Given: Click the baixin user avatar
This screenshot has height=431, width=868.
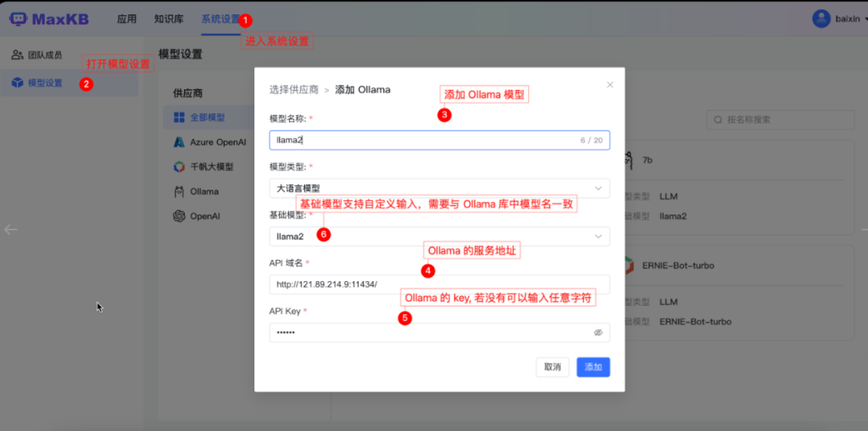Looking at the screenshot, I should 821,19.
